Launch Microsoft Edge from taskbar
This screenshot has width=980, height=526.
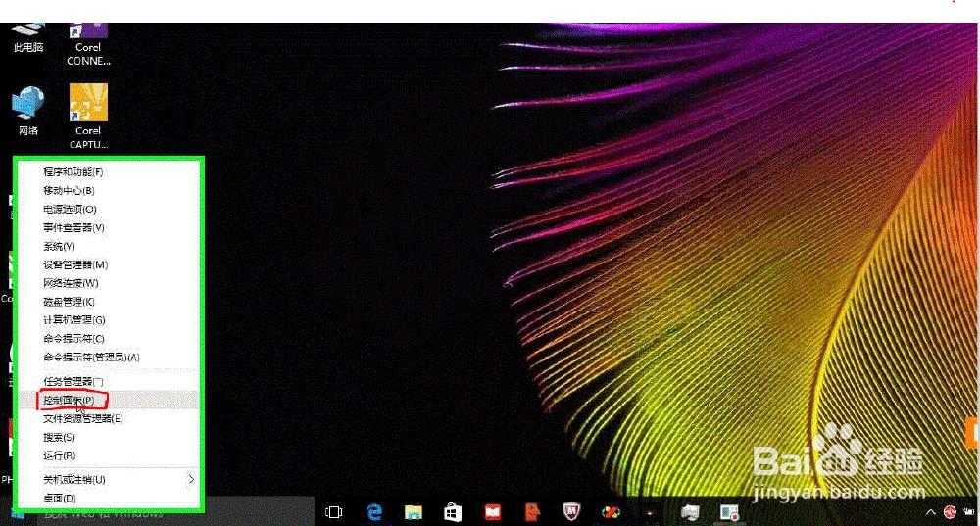[x=374, y=512]
